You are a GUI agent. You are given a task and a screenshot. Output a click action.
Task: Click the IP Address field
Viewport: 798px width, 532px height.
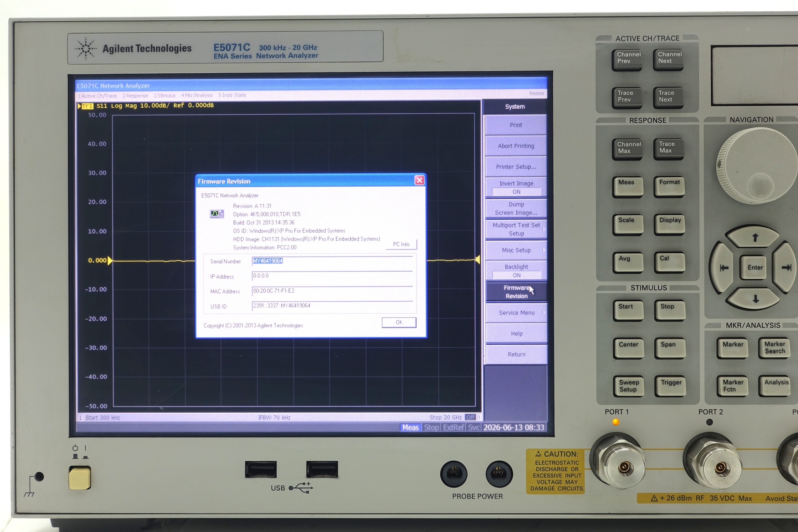(332, 276)
